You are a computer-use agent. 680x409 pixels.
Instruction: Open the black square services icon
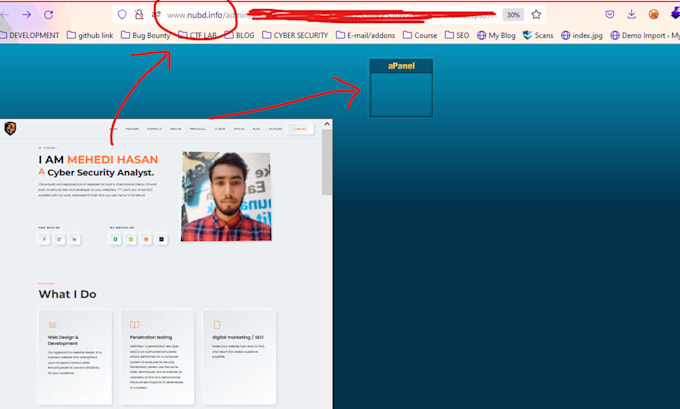pos(161,239)
